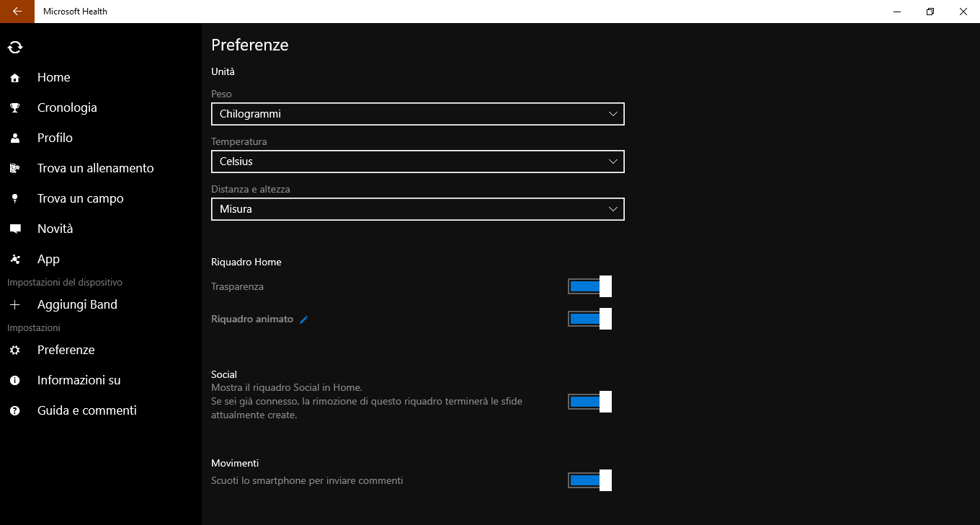Close the Microsoft Health window
Image resolution: width=980 pixels, height=525 pixels.
point(963,12)
